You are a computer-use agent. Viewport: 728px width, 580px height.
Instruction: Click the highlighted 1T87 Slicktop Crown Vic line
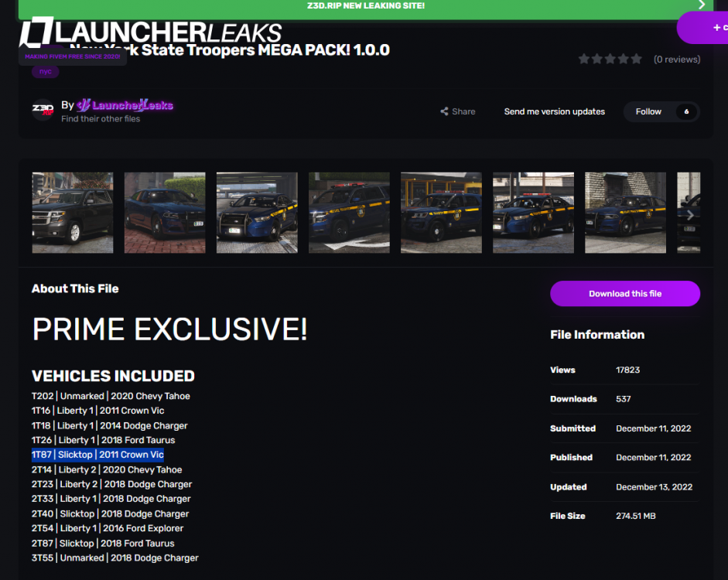click(97, 455)
